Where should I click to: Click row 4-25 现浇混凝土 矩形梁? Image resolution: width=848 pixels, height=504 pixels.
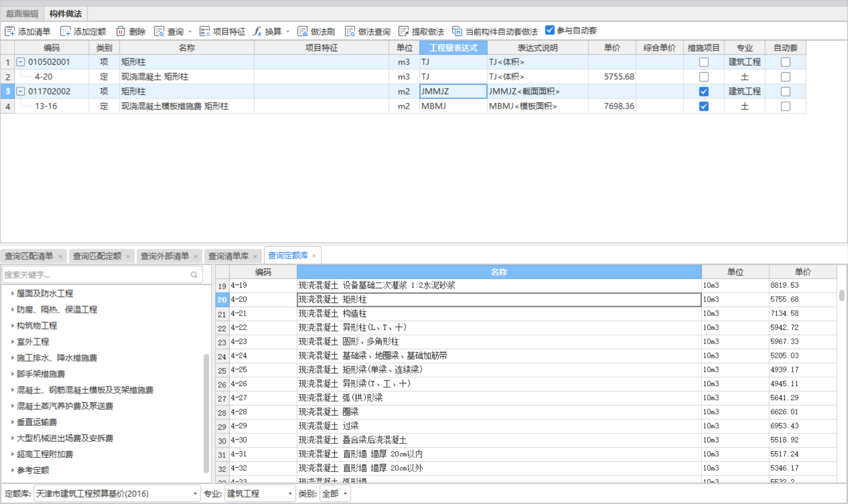526,370
